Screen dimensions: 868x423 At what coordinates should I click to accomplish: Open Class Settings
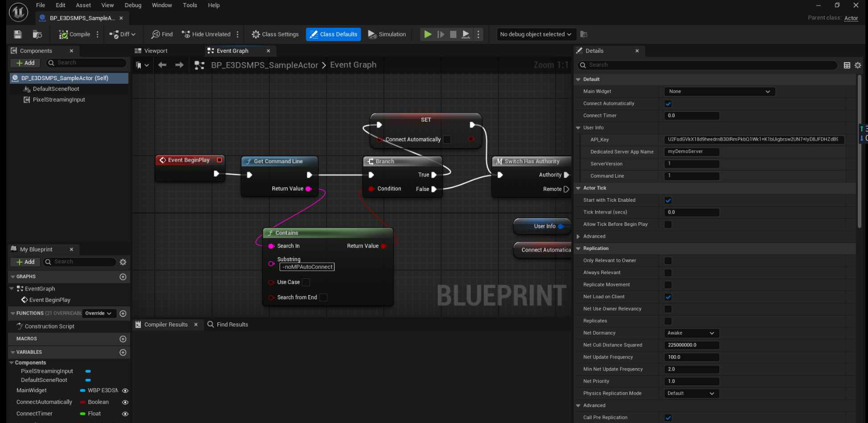tap(275, 34)
